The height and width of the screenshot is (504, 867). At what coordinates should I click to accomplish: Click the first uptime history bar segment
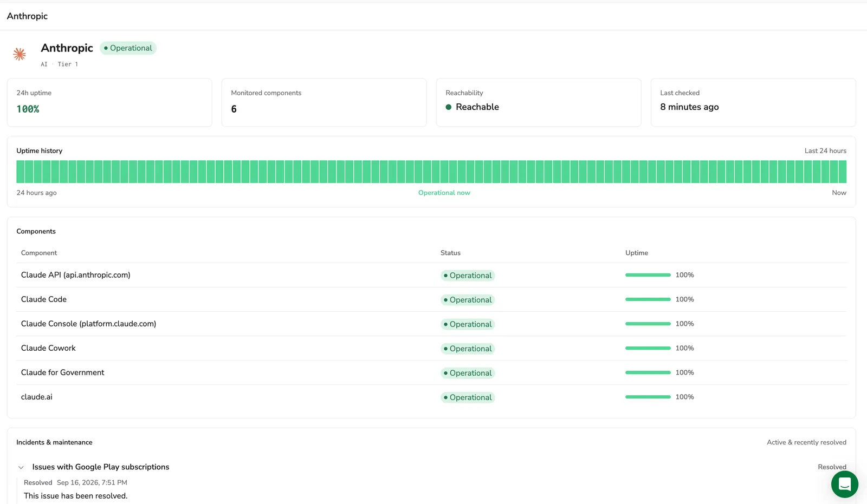pyautogui.click(x=21, y=172)
